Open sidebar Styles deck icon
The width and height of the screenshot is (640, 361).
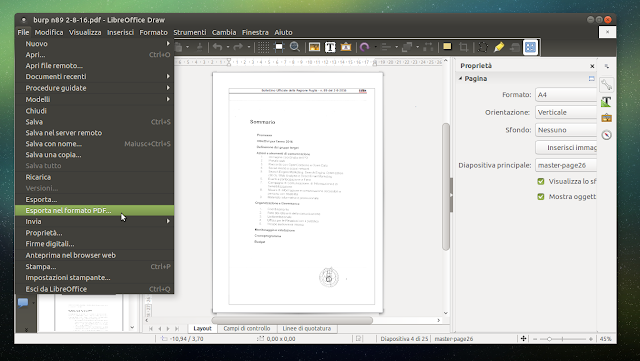607,102
